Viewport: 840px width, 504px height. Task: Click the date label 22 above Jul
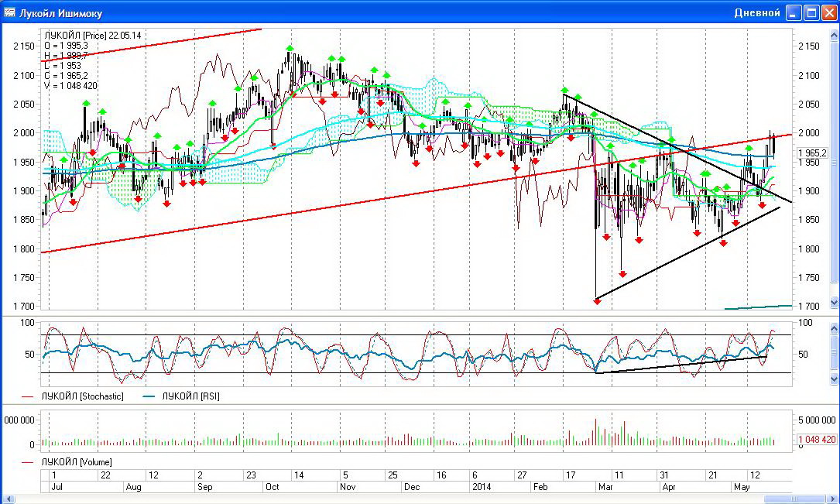pos(105,475)
